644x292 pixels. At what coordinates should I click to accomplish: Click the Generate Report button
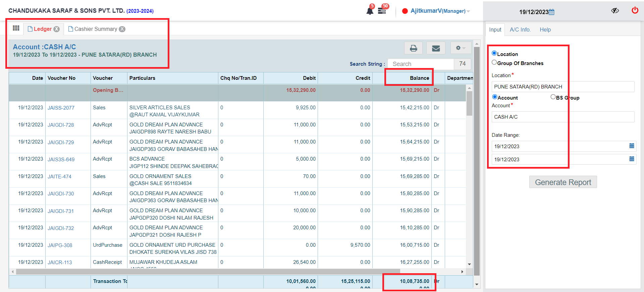[x=563, y=182]
